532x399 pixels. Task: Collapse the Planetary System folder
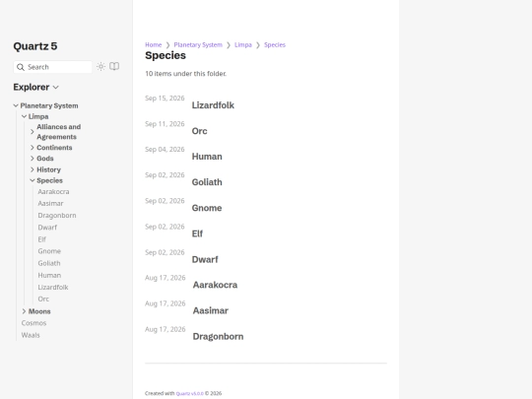coord(16,105)
